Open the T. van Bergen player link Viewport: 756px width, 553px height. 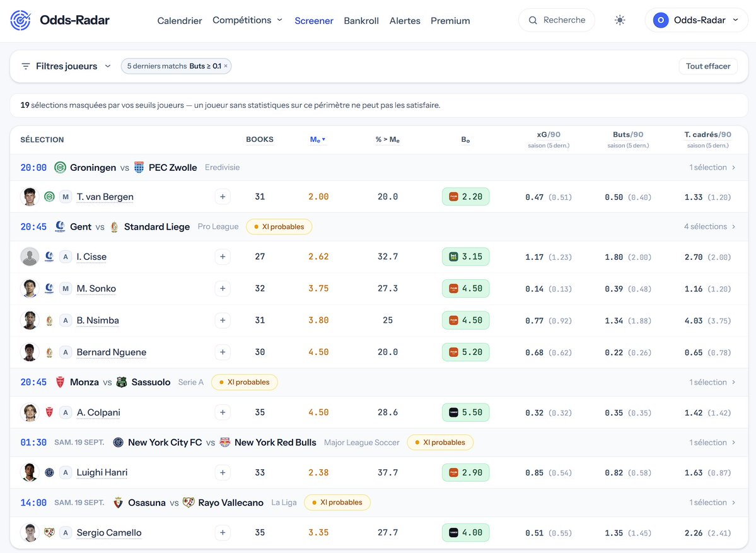pyautogui.click(x=105, y=197)
